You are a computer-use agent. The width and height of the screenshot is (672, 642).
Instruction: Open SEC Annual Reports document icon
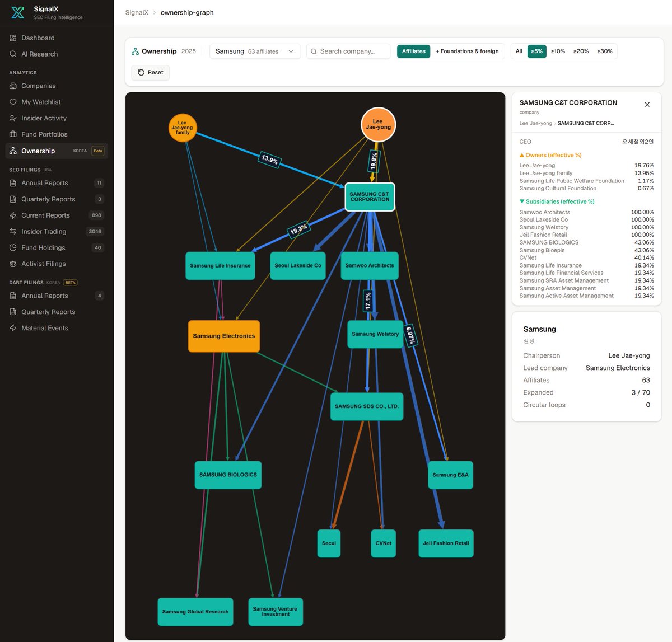(13, 183)
